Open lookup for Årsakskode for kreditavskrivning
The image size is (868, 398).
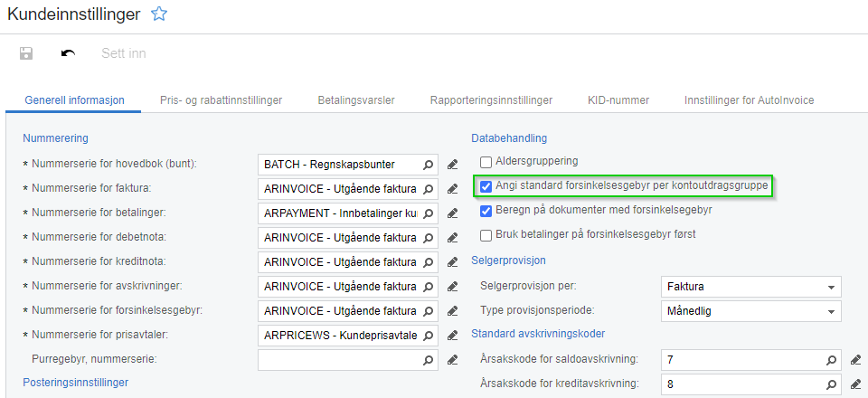[831, 384]
